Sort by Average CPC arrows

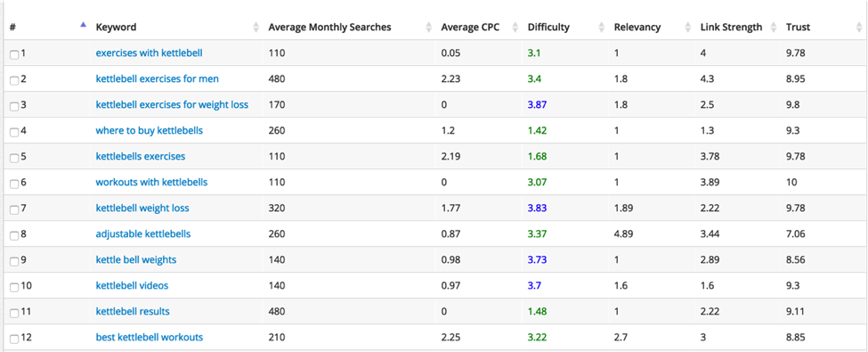point(516,27)
